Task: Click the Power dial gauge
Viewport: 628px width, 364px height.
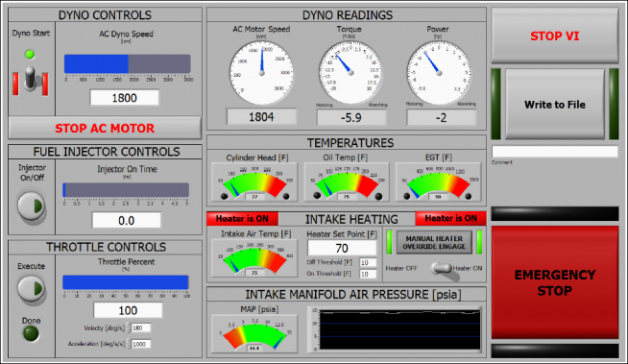Action: (x=439, y=73)
